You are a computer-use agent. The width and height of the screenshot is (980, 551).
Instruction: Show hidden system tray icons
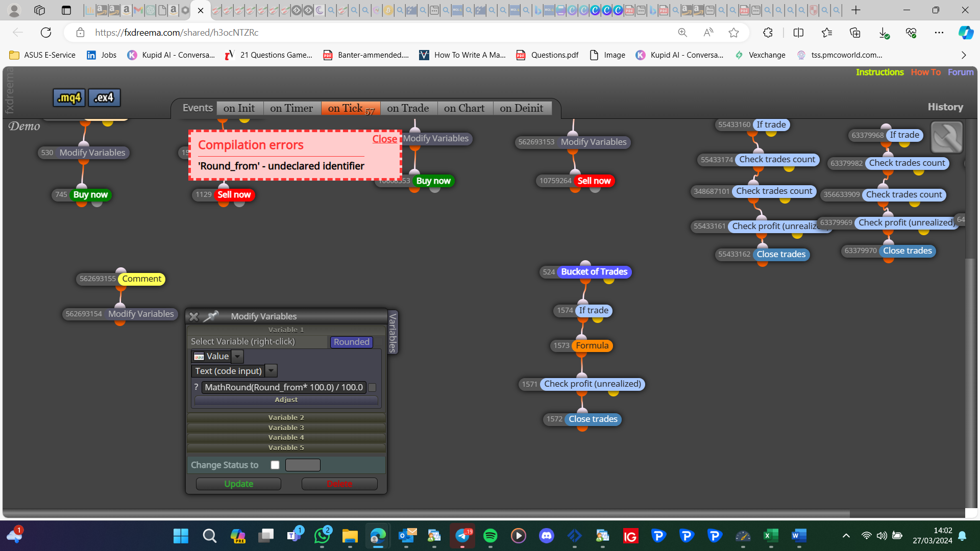tap(846, 536)
